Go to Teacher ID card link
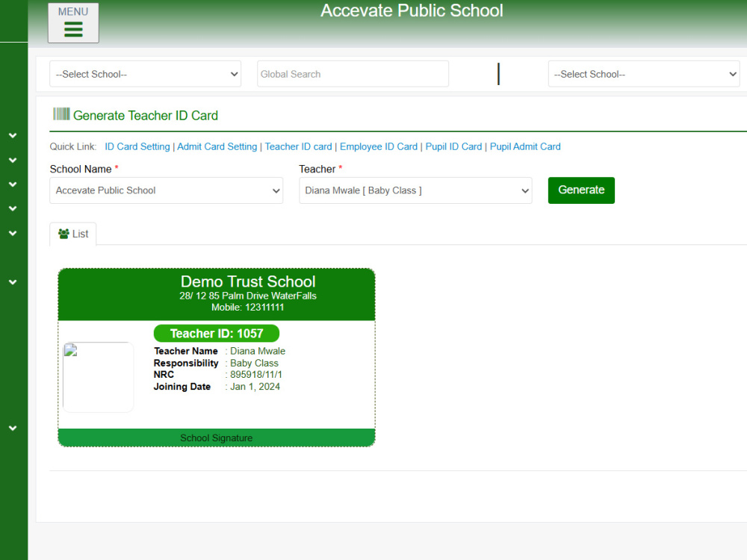This screenshot has height=560, width=747. click(298, 146)
